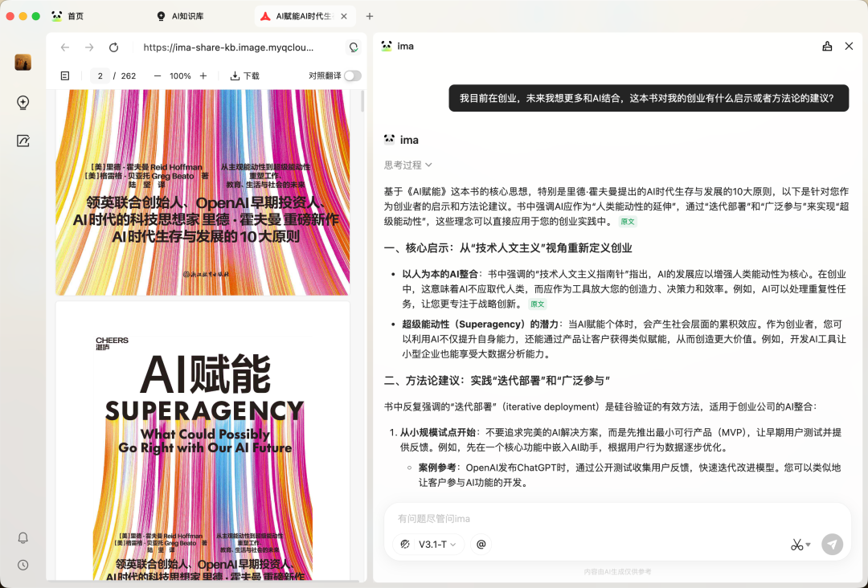
Task: Open 原文 reference after first paragraph
Action: coord(628,222)
